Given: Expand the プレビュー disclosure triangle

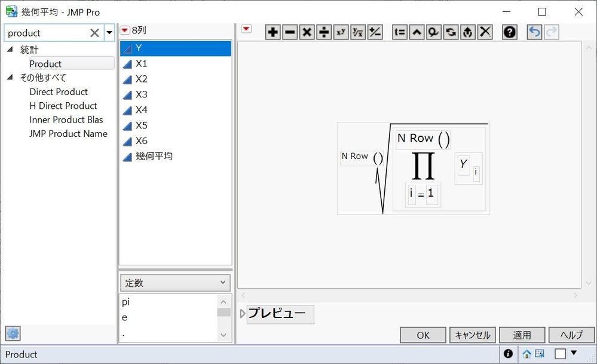Looking at the screenshot, I should coord(243,314).
